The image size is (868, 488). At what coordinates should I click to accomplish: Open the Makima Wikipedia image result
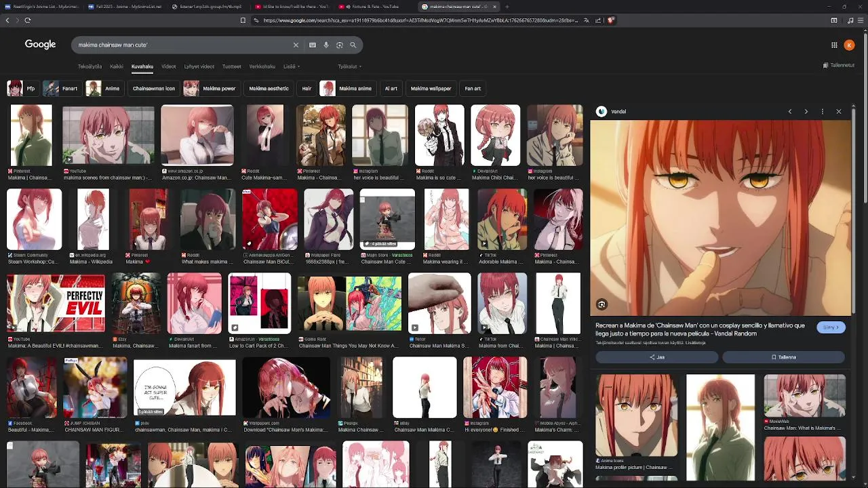point(94,219)
